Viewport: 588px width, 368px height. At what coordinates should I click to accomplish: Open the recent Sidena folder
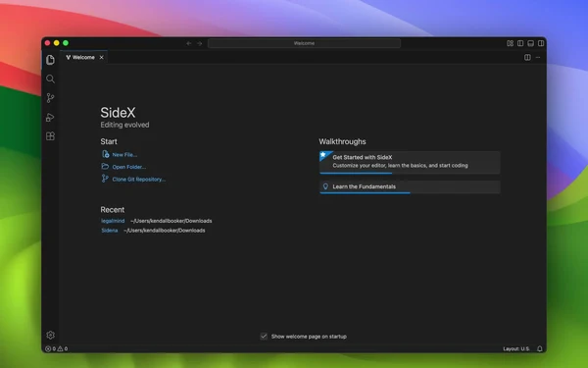click(x=109, y=231)
